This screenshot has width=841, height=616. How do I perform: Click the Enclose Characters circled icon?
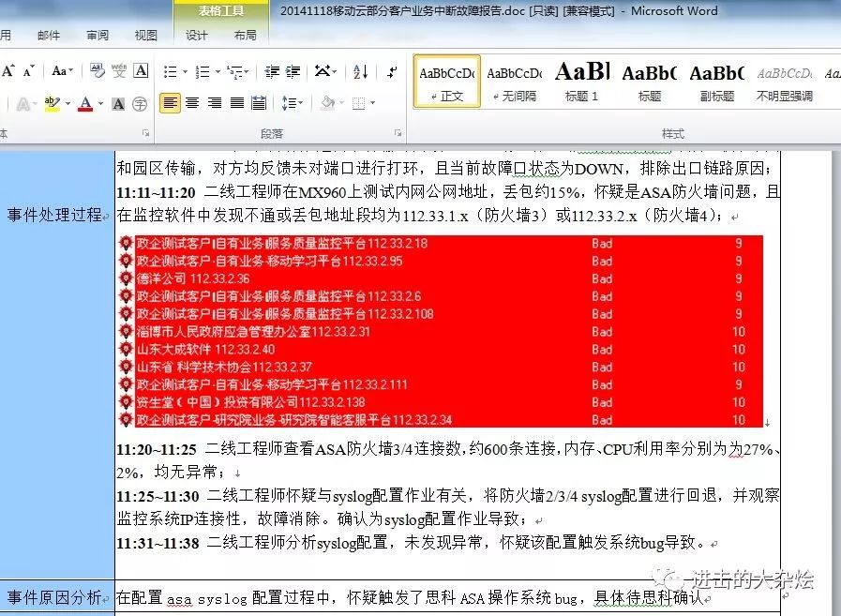(140, 103)
